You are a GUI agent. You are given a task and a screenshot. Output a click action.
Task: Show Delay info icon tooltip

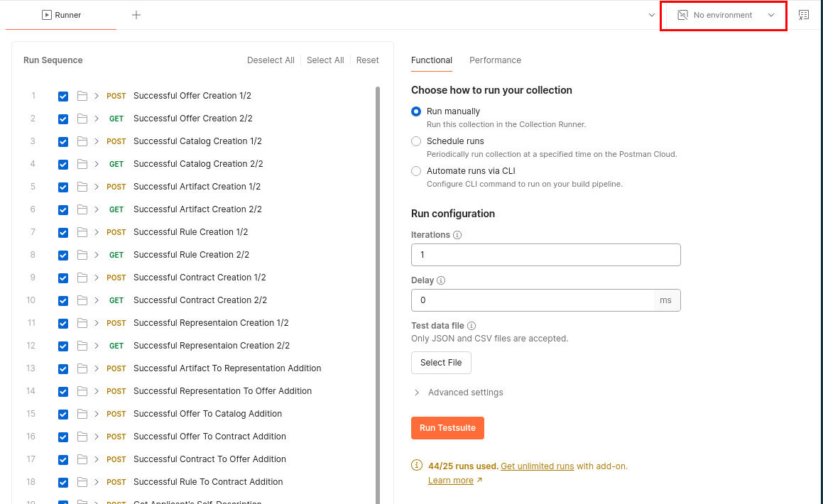(441, 280)
